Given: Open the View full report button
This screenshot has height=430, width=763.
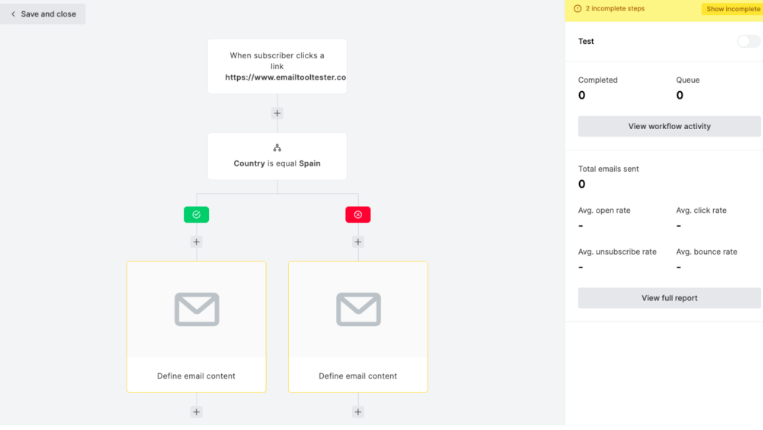Looking at the screenshot, I should click(669, 298).
